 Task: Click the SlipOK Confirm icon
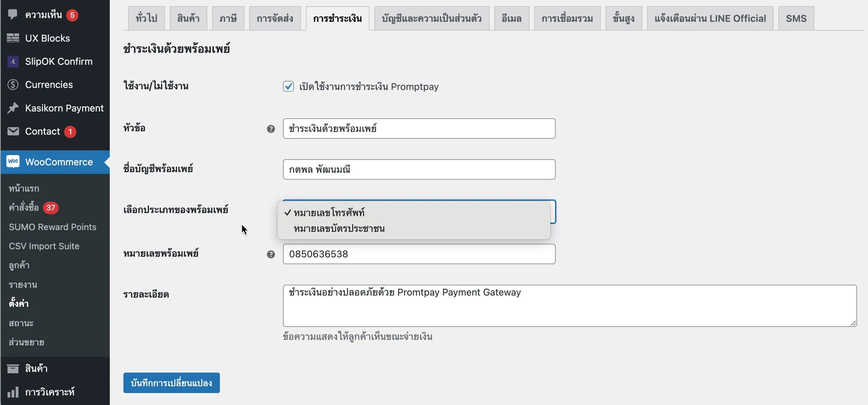pyautogui.click(x=13, y=61)
